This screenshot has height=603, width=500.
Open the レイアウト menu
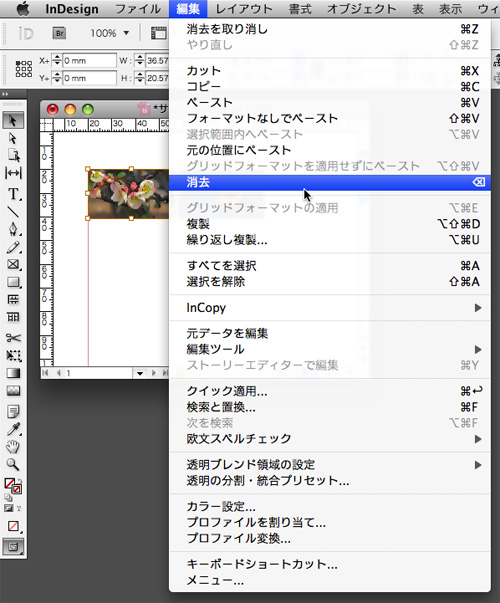click(x=243, y=9)
